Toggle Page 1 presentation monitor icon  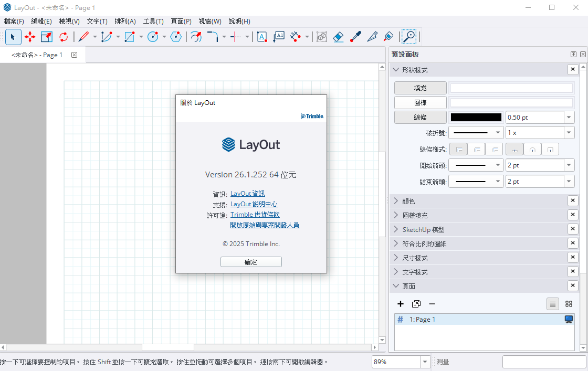point(569,319)
